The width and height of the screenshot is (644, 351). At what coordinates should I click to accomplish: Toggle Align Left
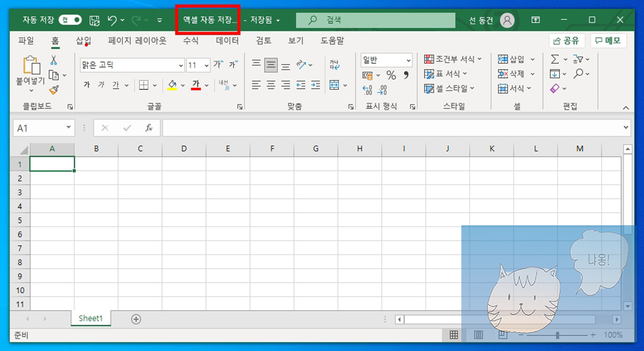(256, 85)
